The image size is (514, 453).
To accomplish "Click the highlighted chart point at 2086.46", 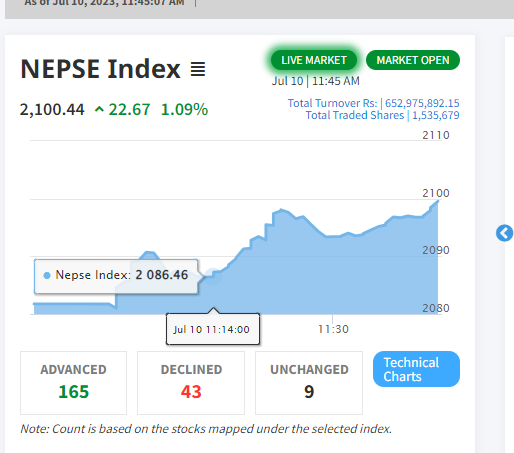I will coord(212,276).
